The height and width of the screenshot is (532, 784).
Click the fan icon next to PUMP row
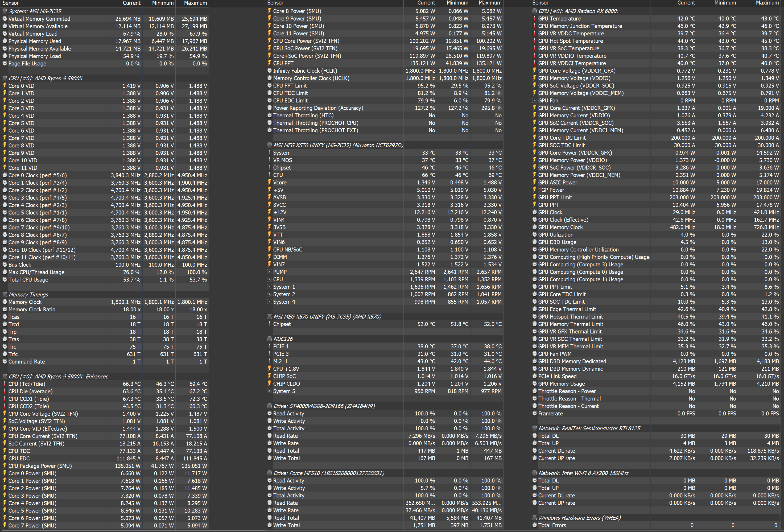coord(270,272)
